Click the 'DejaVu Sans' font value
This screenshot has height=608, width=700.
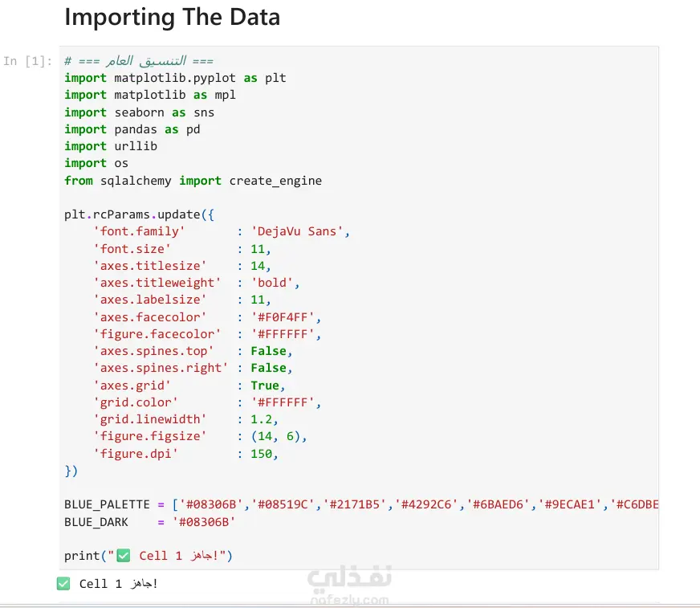(x=299, y=231)
